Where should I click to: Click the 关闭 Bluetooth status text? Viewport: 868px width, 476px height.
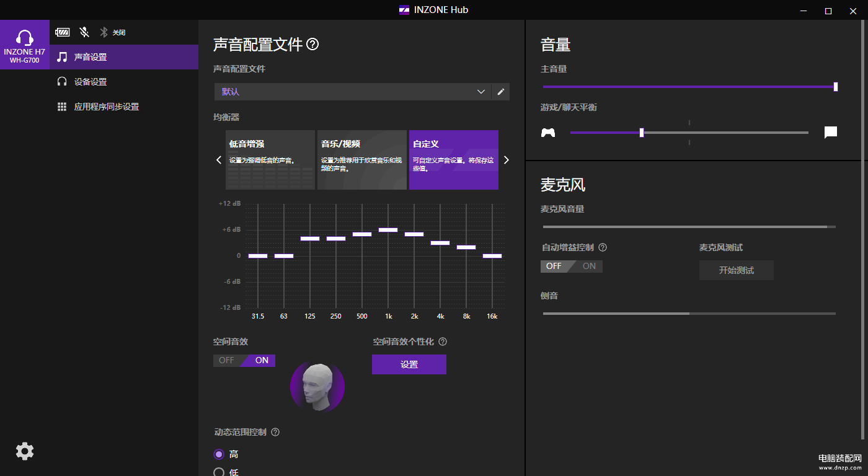(x=119, y=32)
